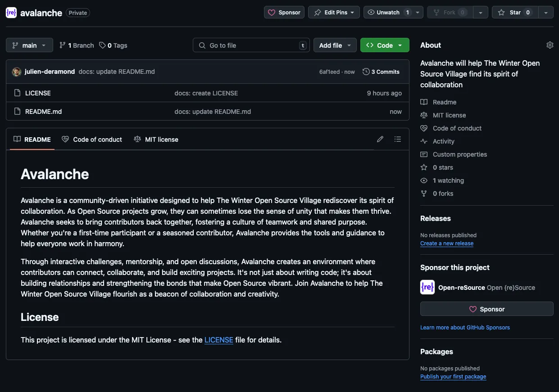The width and height of the screenshot is (559, 392).
Task: Open the LICENSE link in README text
Action: click(218, 340)
